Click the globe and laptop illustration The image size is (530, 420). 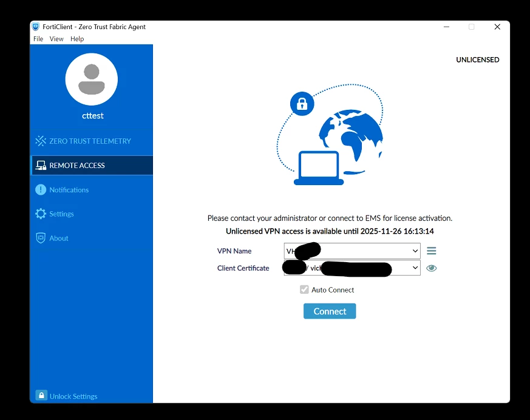pyautogui.click(x=330, y=135)
